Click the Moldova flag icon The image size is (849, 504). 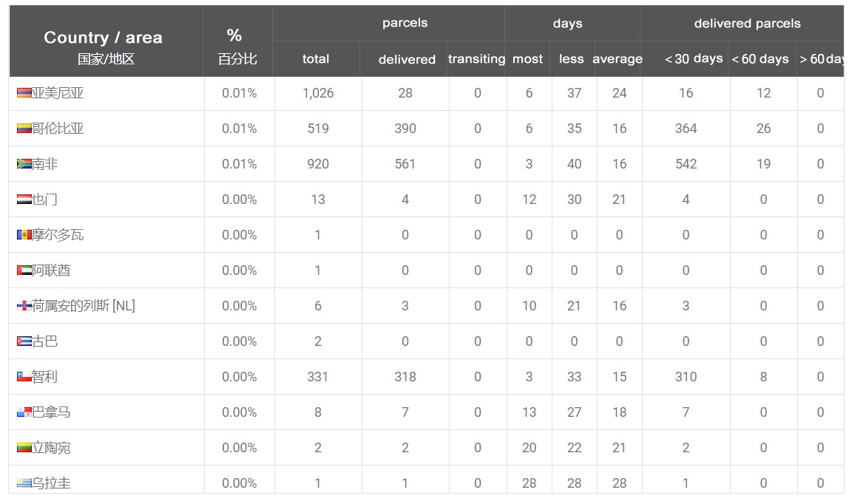pyautogui.click(x=24, y=235)
